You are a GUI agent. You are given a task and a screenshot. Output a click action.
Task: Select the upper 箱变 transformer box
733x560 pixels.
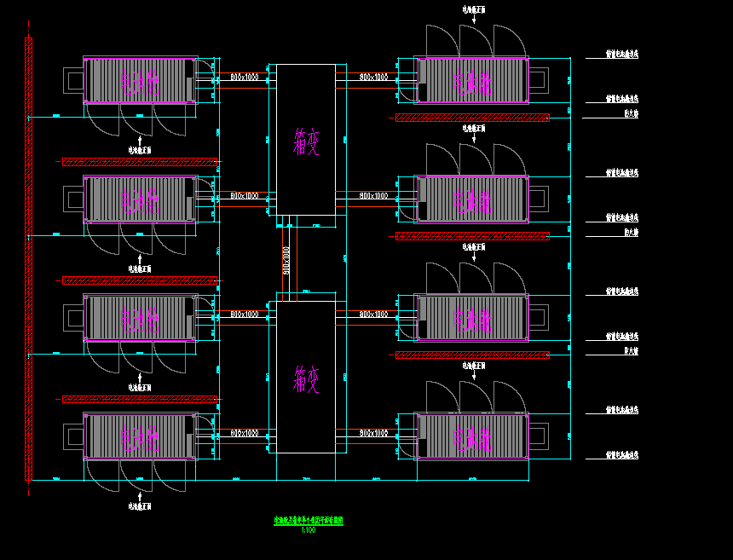[306, 139]
